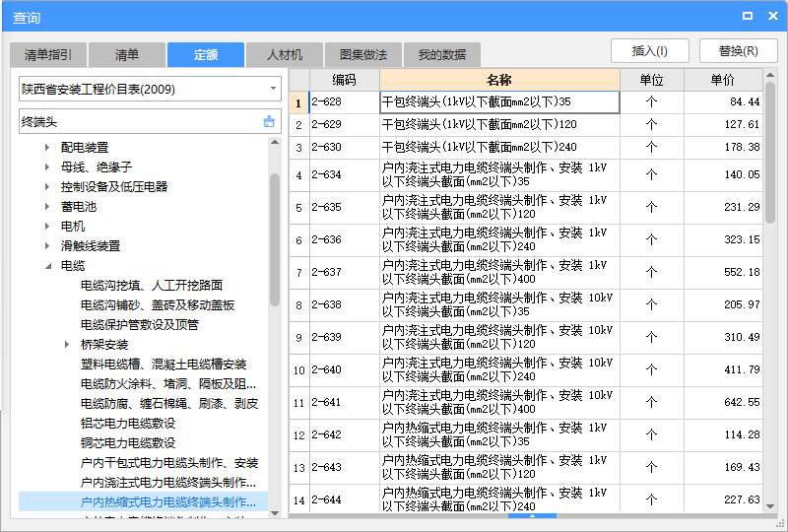This screenshot has width=788, height=532.
Task: Select the 定额 tab
Action: 206,55
